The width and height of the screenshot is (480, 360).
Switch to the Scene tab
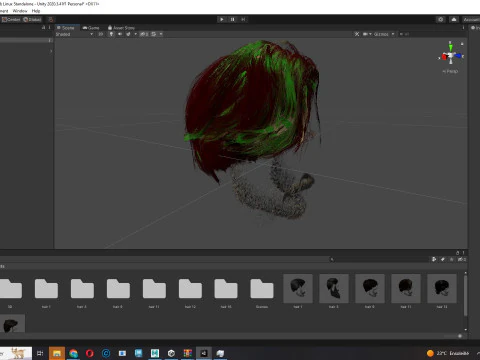66,28
